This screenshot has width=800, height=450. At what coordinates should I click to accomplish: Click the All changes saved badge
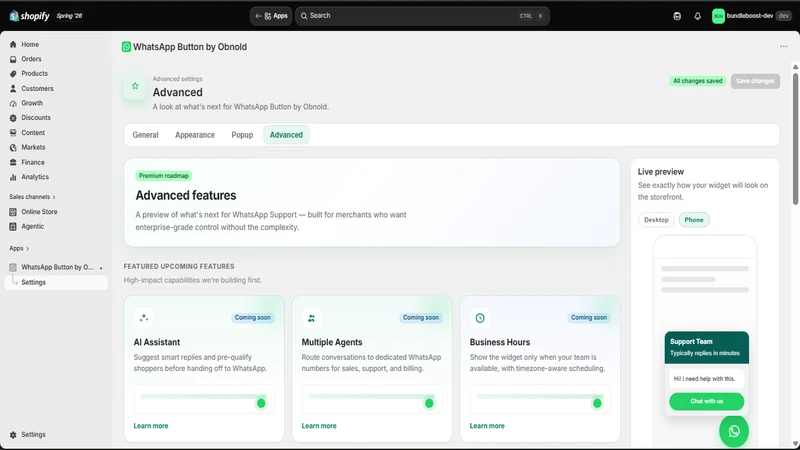tap(697, 81)
